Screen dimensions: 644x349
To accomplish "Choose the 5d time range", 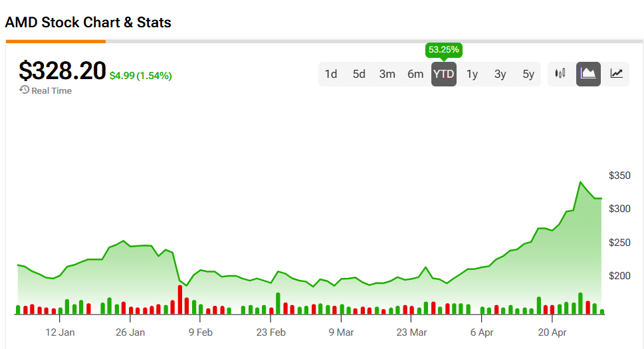I will coord(359,74).
